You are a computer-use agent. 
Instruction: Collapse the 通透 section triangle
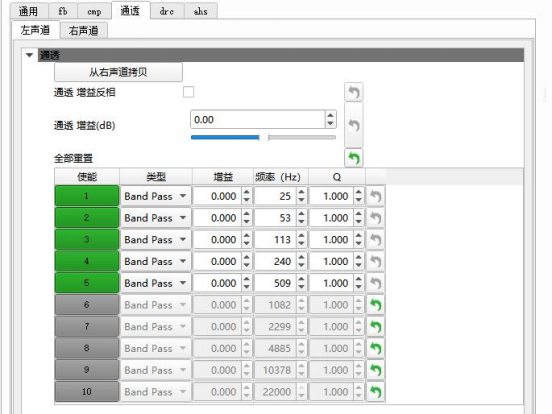coord(30,55)
